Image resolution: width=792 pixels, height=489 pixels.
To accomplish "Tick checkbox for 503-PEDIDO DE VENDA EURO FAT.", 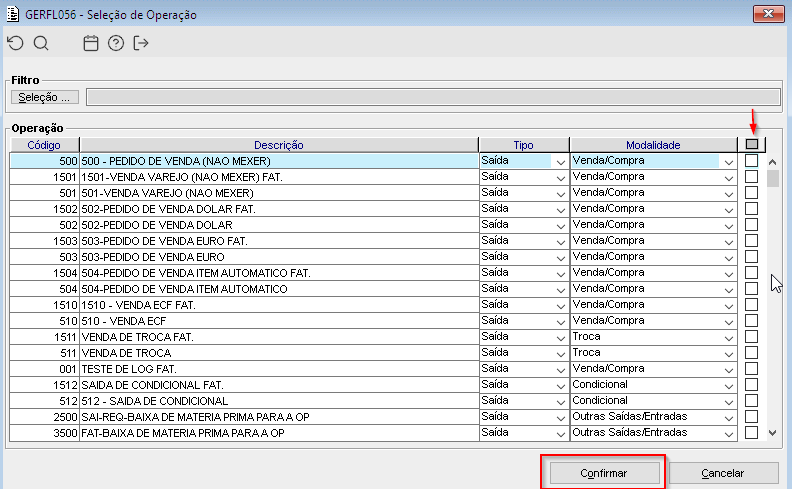I will pos(752,240).
